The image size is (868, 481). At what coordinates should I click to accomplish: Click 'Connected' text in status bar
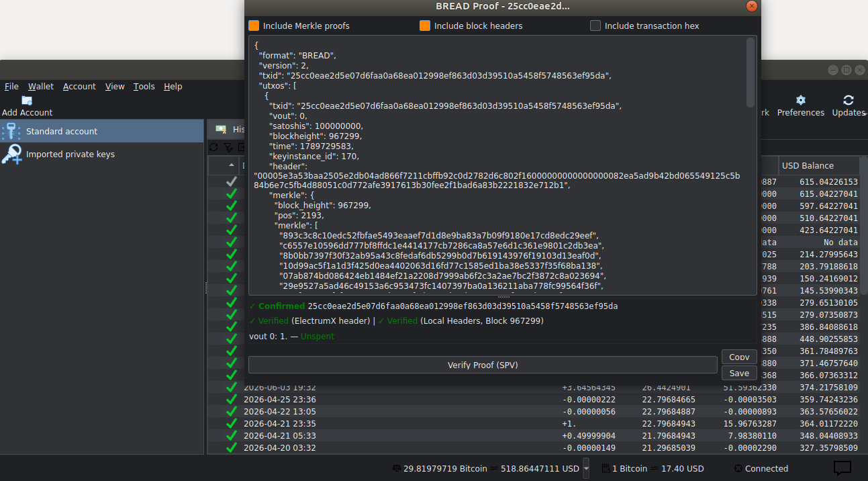767,468
